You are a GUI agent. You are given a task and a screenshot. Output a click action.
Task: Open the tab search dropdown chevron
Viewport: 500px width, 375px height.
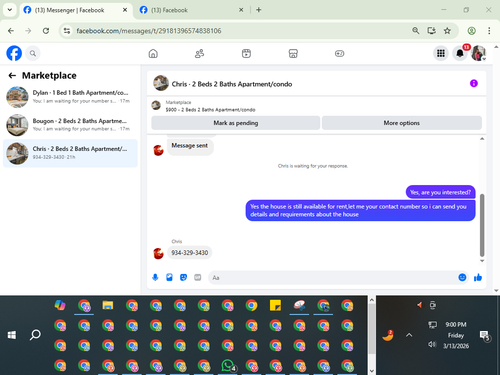(x=10, y=10)
